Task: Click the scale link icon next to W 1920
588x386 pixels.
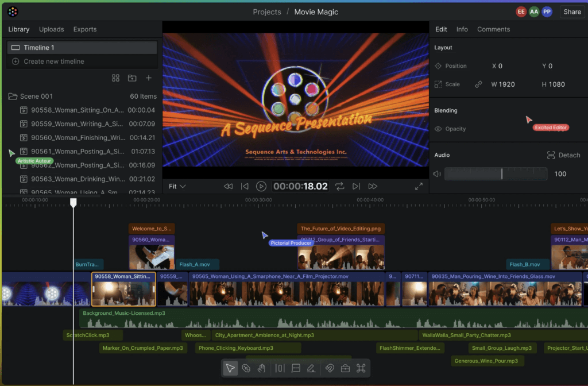Action: (478, 84)
